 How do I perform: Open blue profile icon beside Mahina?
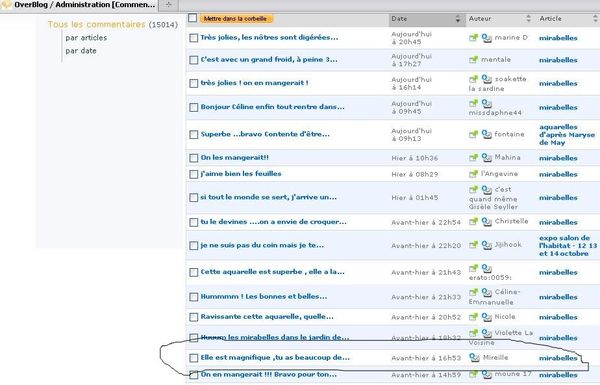point(486,157)
